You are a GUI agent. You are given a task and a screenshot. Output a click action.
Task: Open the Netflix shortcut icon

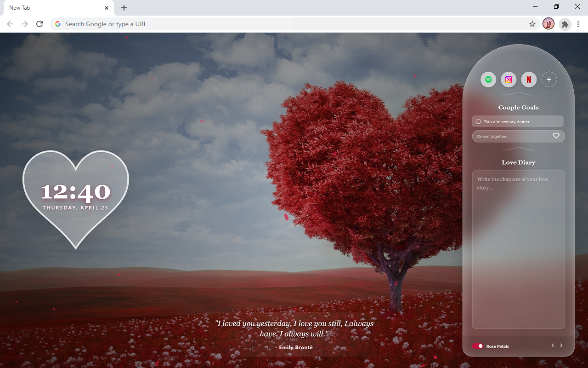tap(529, 80)
